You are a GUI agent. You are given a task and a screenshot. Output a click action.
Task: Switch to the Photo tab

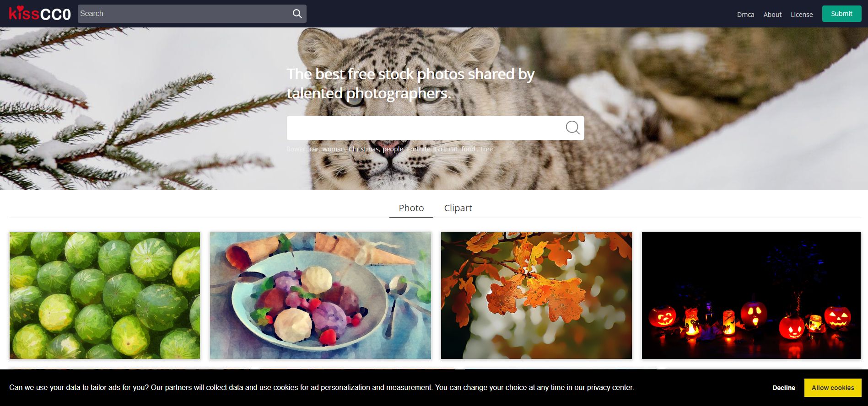(x=411, y=208)
